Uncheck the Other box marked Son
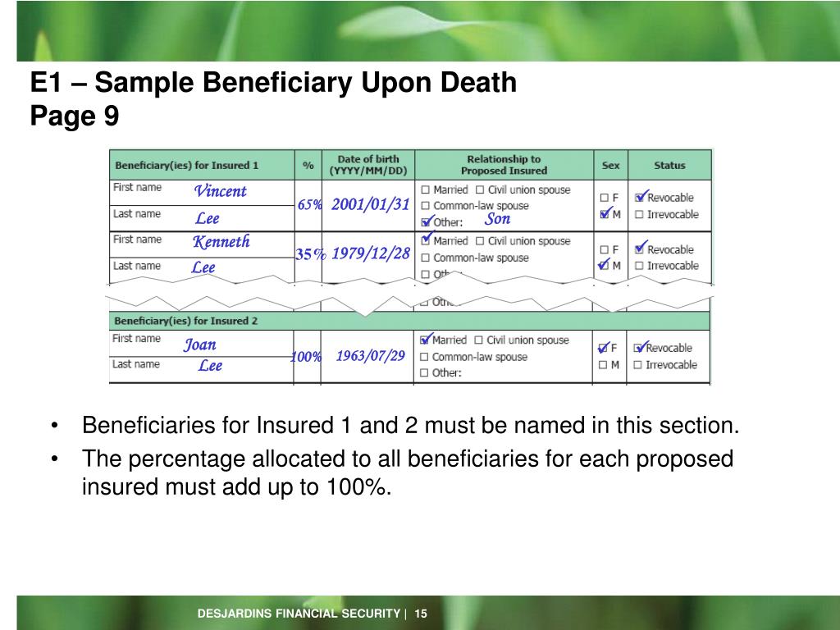The height and width of the screenshot is (630, 840). tap(427, 221)
